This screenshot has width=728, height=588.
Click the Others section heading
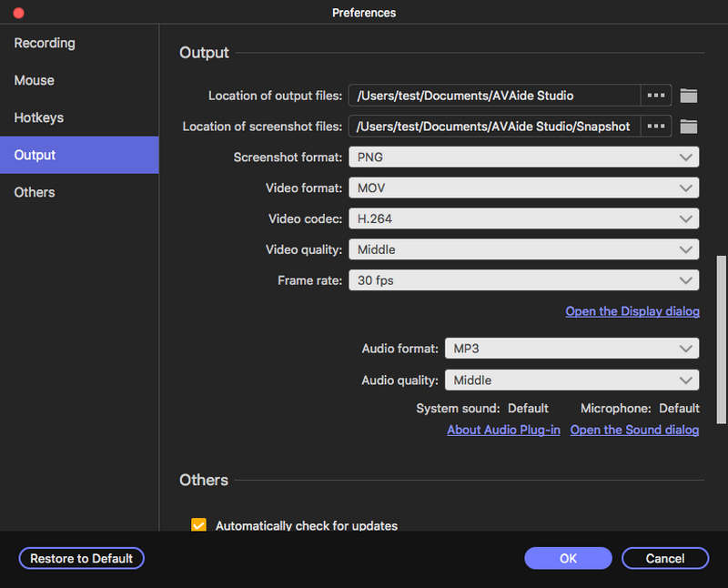click(204, 480)
